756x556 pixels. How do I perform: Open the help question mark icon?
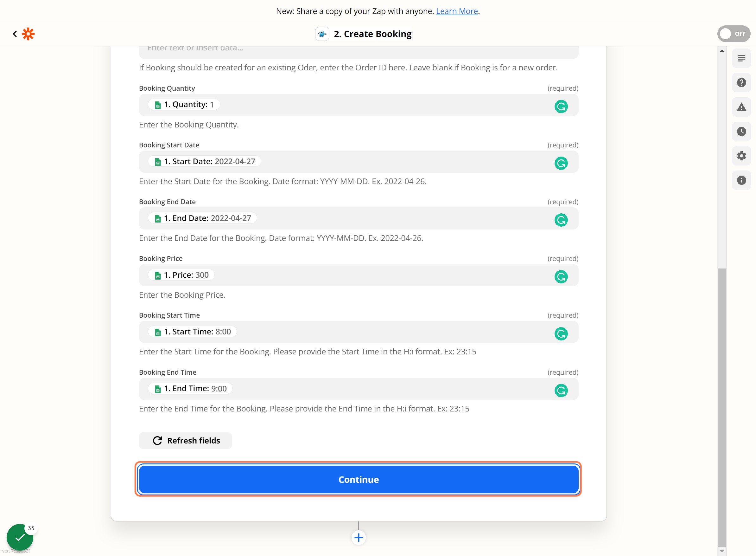click(741, 82)
